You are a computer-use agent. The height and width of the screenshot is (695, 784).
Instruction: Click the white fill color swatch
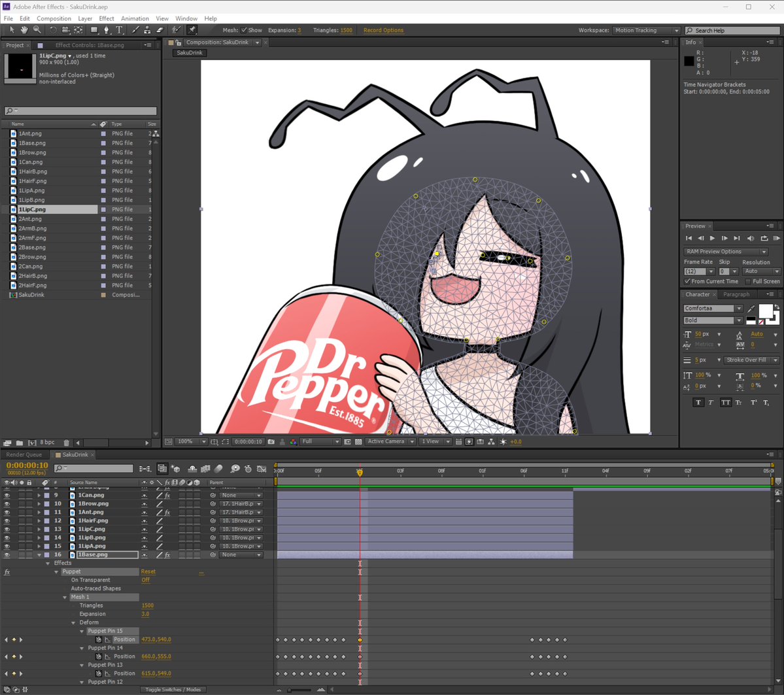(766, 311)
